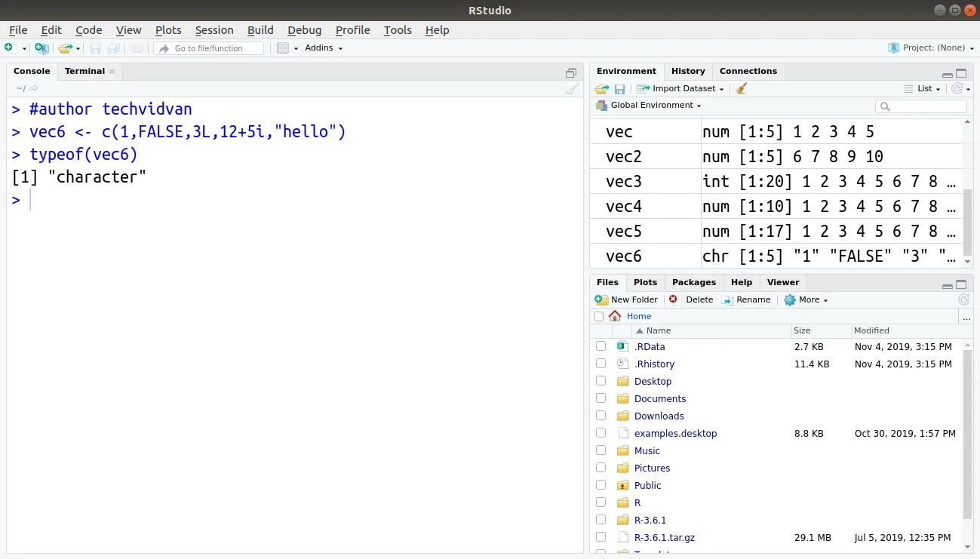Type in the Environment search field
Screen dimensions: 980x559
tap(920, 106)
